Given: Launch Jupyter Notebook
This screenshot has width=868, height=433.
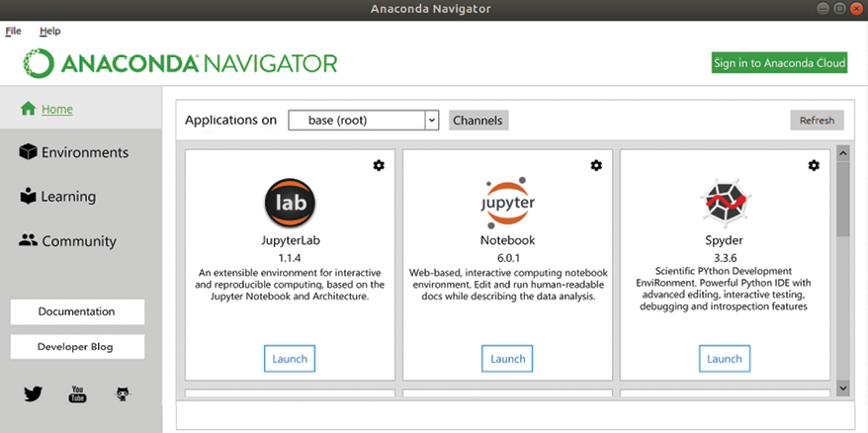Looking at the screenshot, I should click(x=507, y=359).
